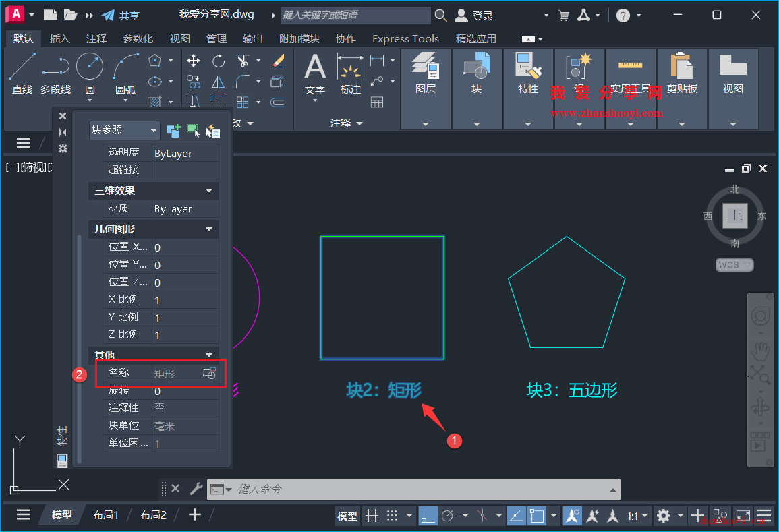Toggle polar tracking in status bar
This screenshot has height=532, width=779.
[448, 516]
